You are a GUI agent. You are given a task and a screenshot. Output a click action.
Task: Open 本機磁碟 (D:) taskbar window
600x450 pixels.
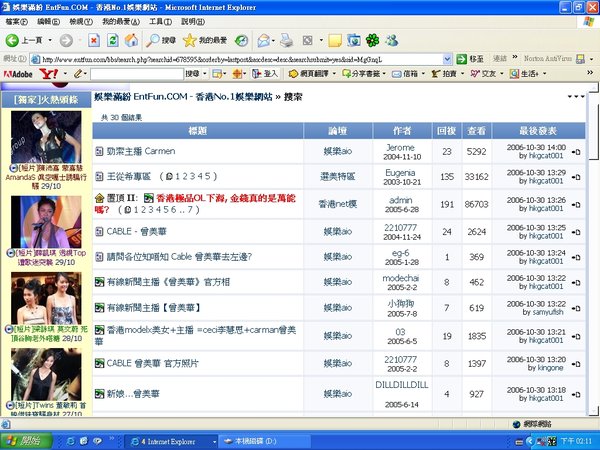pyautogui.click(x=264, y=441)
